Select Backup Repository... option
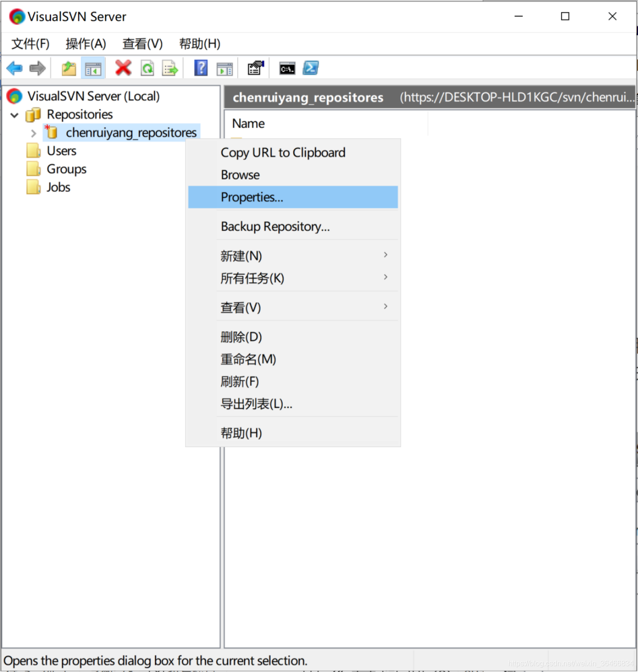 click(x=293, y=226)
